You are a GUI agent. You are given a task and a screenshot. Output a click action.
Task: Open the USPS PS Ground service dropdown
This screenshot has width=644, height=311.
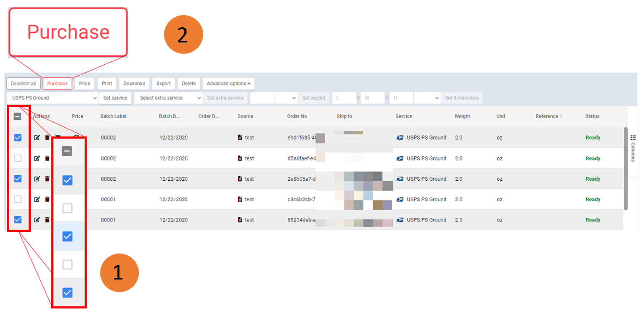click(x=53, y=98)
